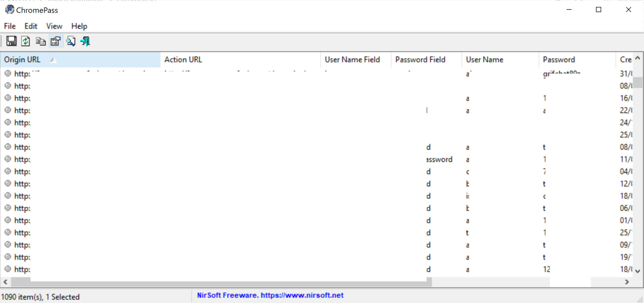Screen dimensions: 644x303
Task: Click the 'assword' cell in Password Field column
Action: [x=439, y=159]
